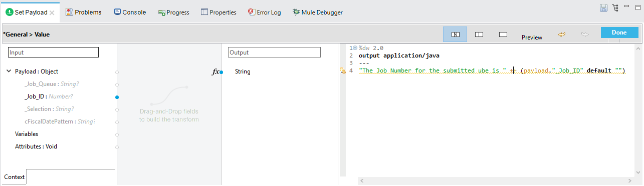Select the graphical and script layout view

(455, 34)
